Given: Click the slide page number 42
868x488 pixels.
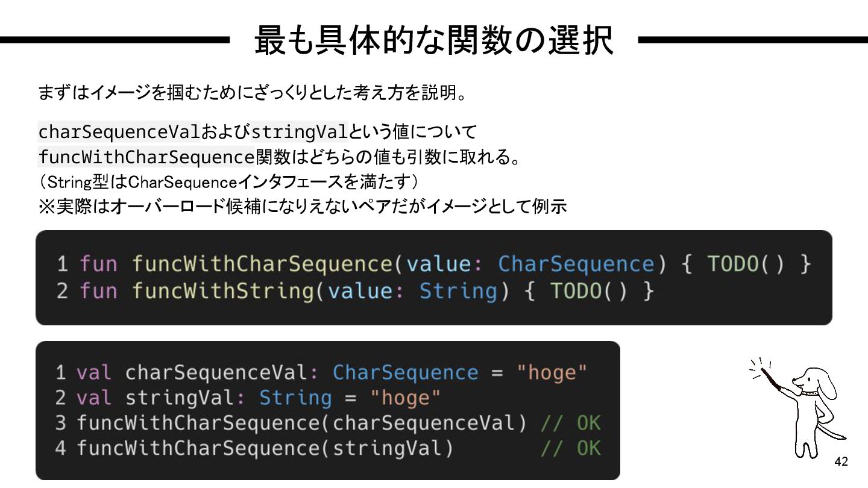Looking at the screenshot, I should (841, 462).
